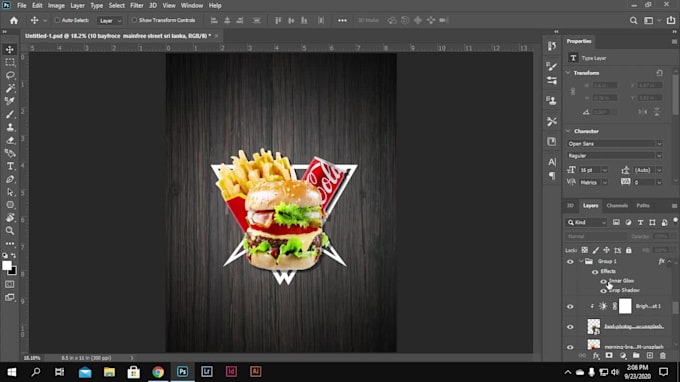
Task: Create a new layer
Action: (x=649, y=356)
